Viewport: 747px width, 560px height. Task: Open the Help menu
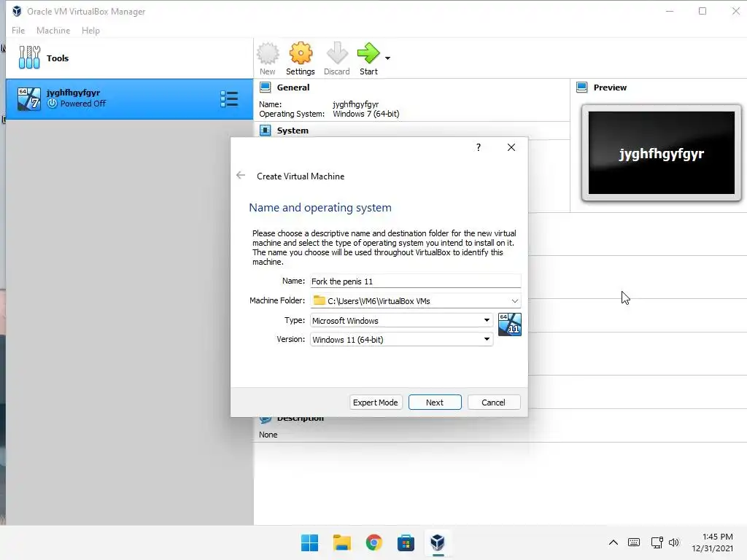click(90, 31)
